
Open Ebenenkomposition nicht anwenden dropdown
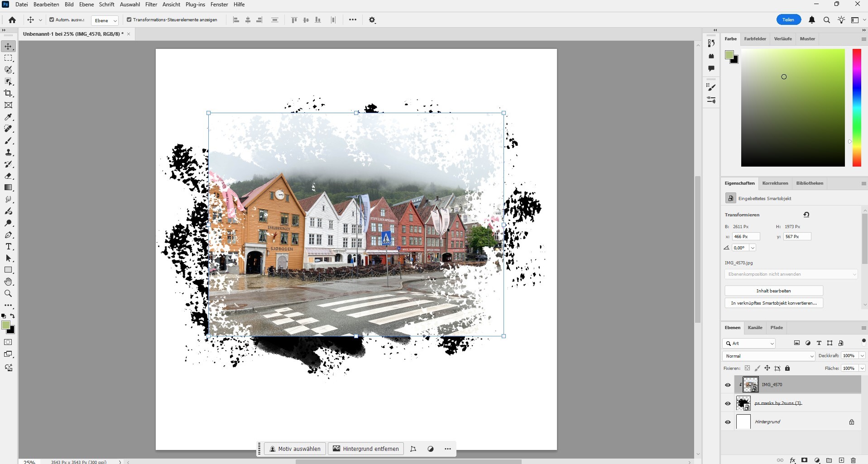click(791, 274)
